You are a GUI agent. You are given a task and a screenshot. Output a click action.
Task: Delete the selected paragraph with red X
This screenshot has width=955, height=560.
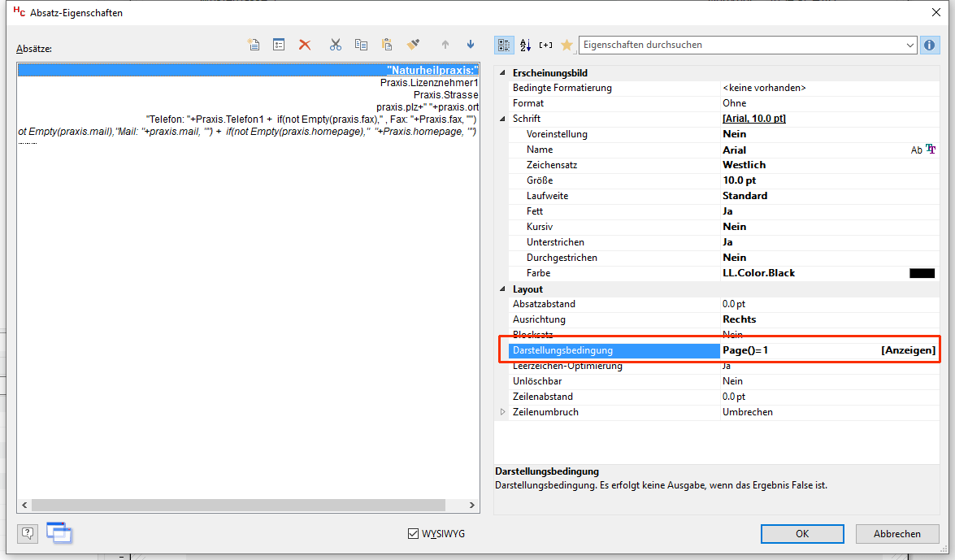(305, 46)
